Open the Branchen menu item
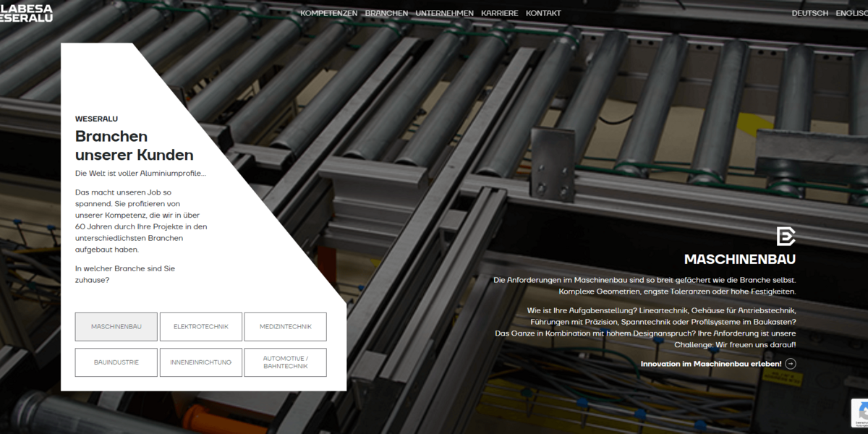868x434 pixels. (x=386, y=13)
